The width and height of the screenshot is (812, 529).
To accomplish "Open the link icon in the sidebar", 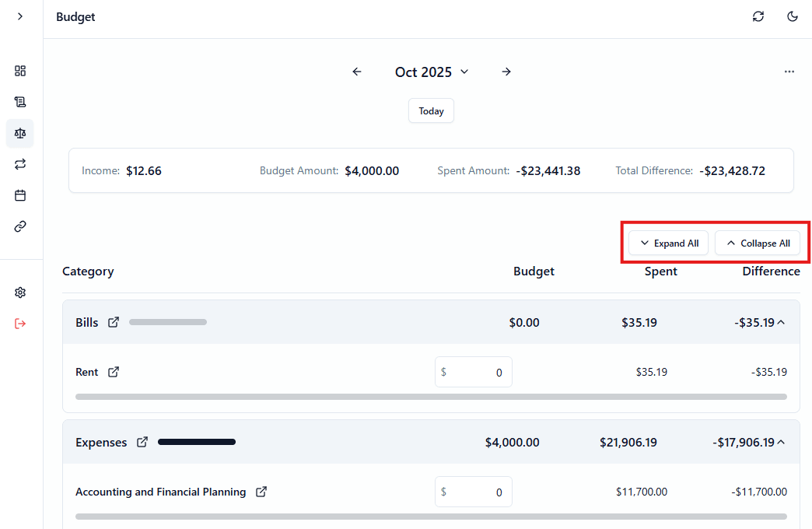I will [20, 226].
